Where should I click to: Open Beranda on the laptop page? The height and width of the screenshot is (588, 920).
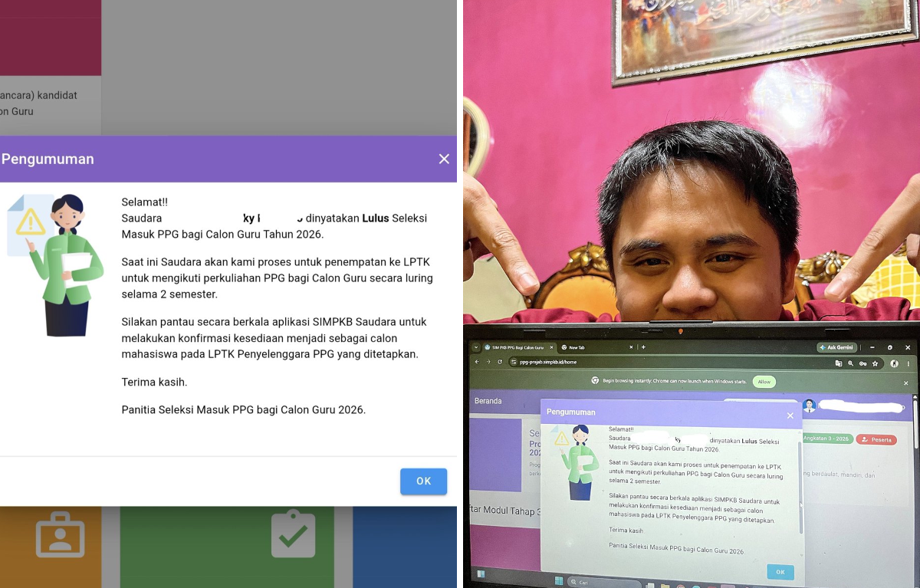coord(488,401)
